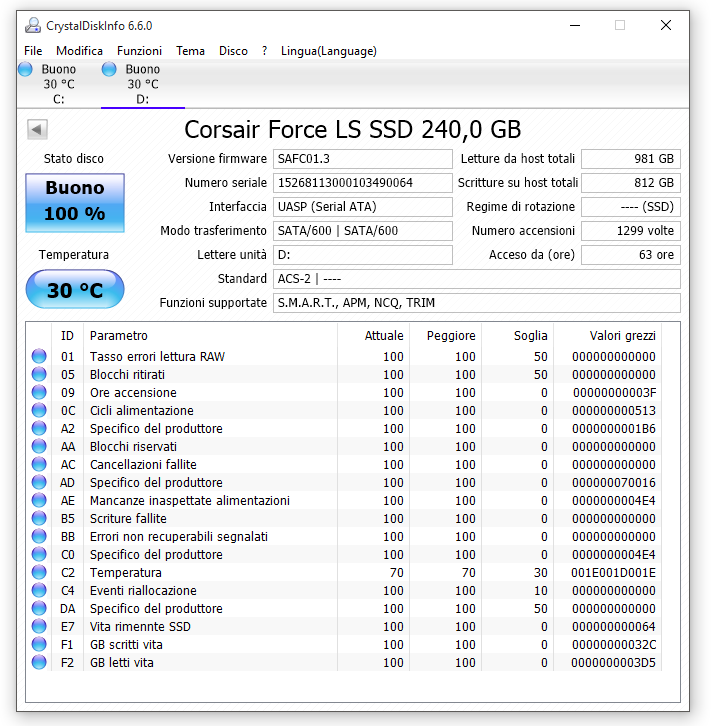Click status orb for AE Mancanze inaspettate alimentazioni
The height and width of the screenshot is (726, 712).
[x=39, y=500]
